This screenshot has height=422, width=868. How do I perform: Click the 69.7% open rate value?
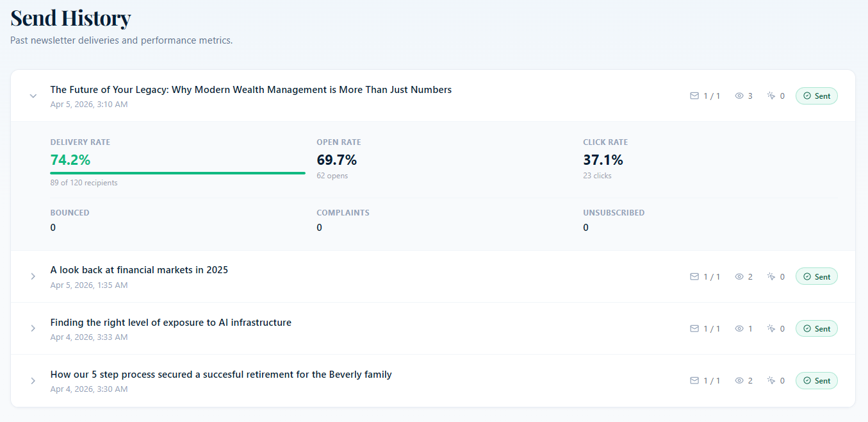click(x=337, y=160)
